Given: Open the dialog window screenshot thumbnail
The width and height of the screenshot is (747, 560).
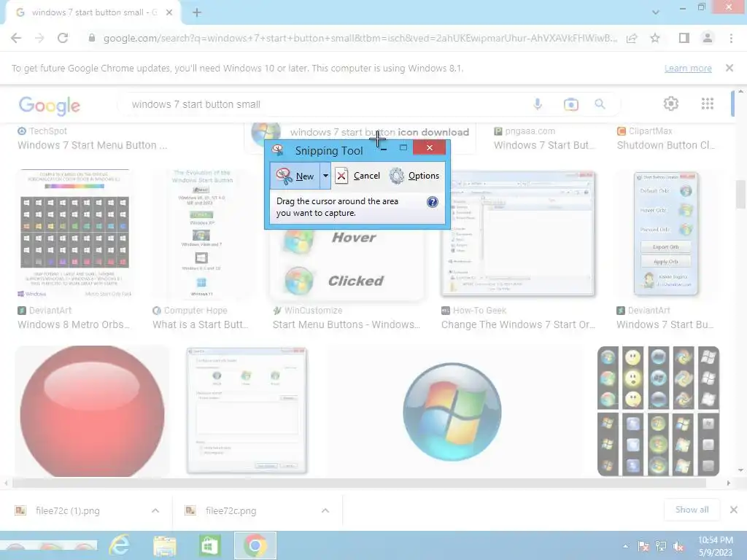Looking at the screenshot, I should click(247, 411).
